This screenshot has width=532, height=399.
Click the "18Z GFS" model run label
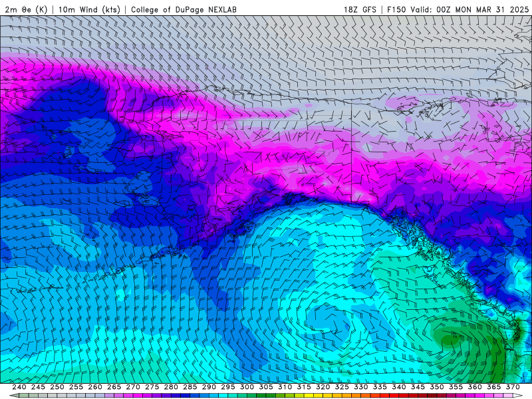[x=360, y=9]
